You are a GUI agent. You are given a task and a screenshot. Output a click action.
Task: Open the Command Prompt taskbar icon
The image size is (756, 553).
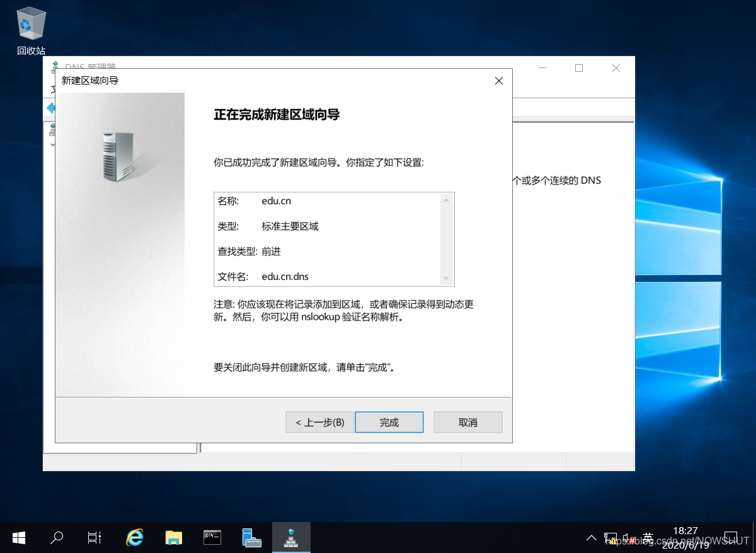pos(212,537)
